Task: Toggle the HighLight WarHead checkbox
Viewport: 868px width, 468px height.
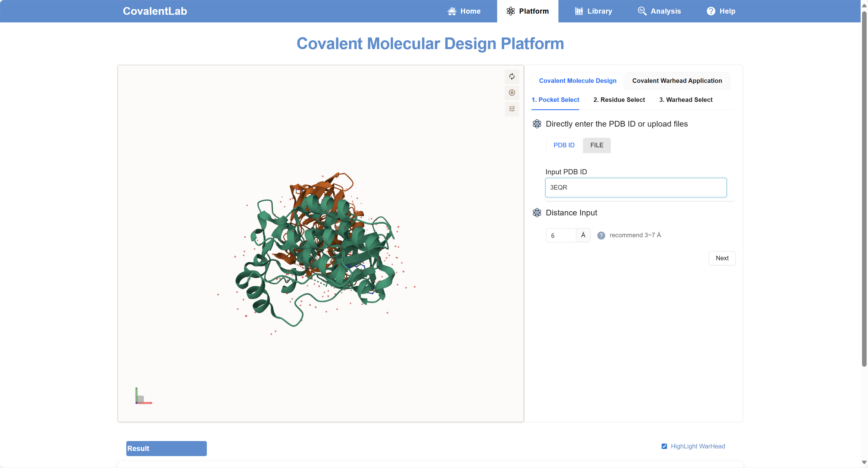Action: point(664,446)
